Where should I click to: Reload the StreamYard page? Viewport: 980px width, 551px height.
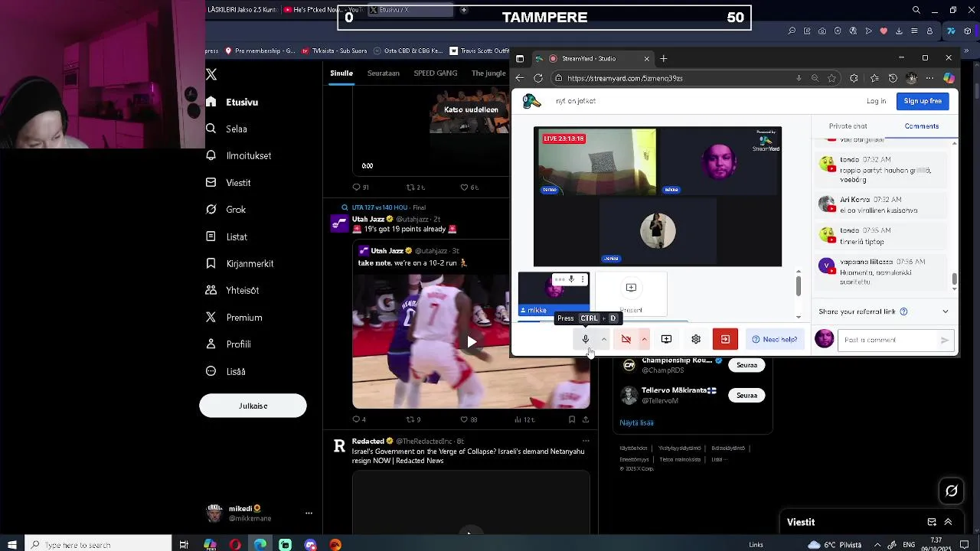[x=538, y=78]
